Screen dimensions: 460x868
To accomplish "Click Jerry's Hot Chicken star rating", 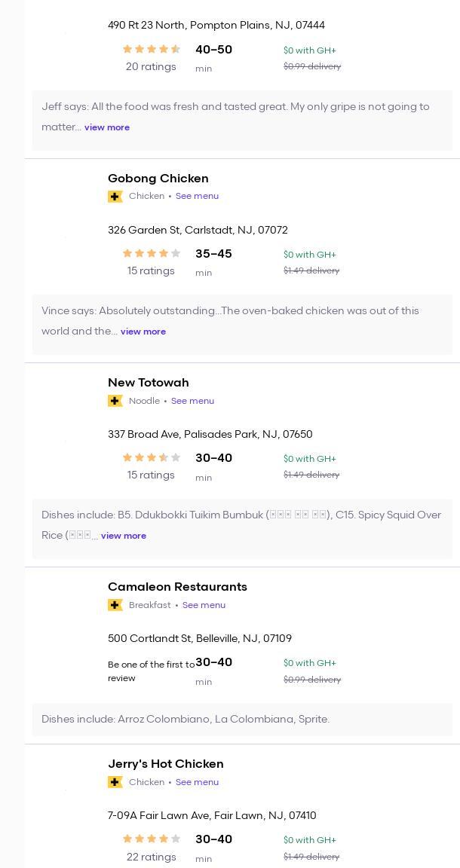I will (152, 839).
